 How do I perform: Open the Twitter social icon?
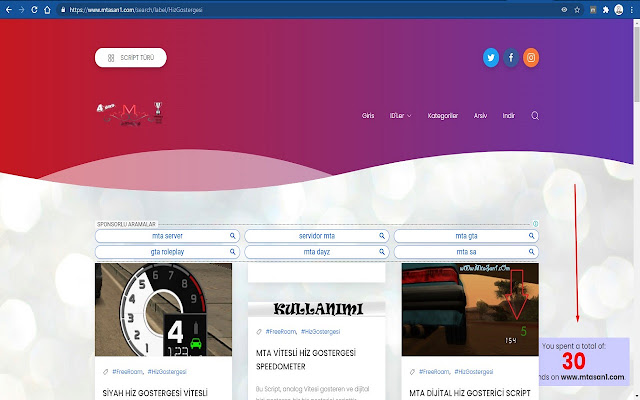pyautogui.click(x=491, y=58)
